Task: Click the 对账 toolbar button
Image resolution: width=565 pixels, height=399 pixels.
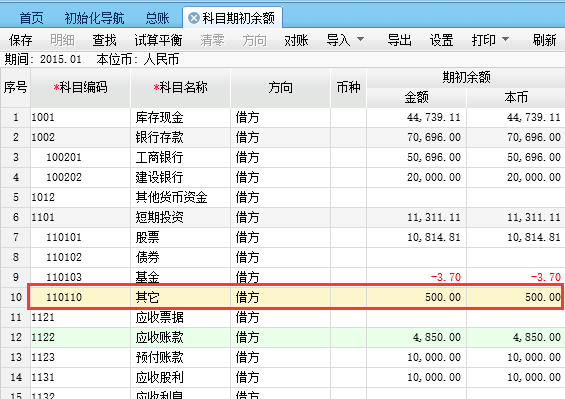Action: tap(296, 40)
